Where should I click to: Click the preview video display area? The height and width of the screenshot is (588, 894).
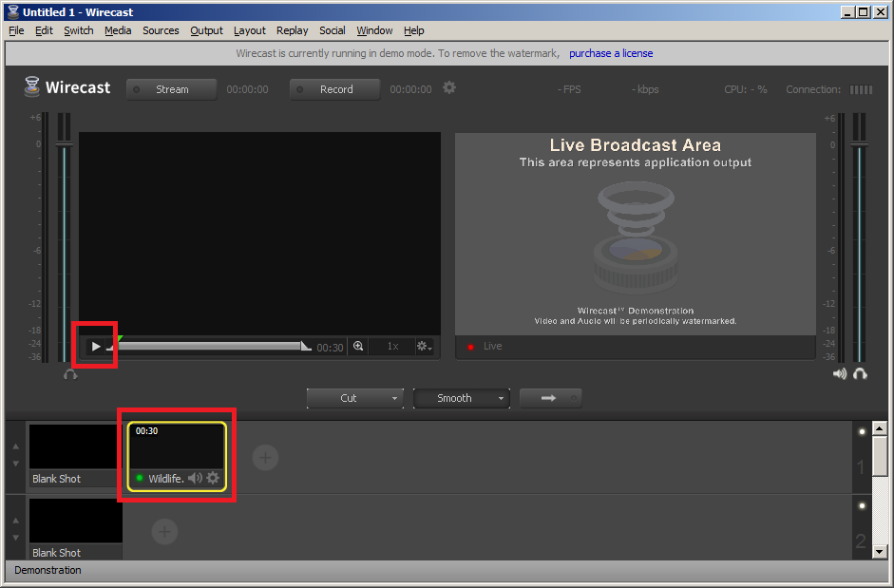[x=259, y=234]
